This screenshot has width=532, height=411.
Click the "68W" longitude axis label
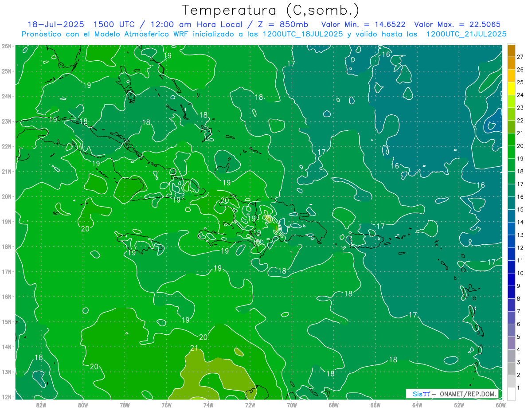click(333, 405)
